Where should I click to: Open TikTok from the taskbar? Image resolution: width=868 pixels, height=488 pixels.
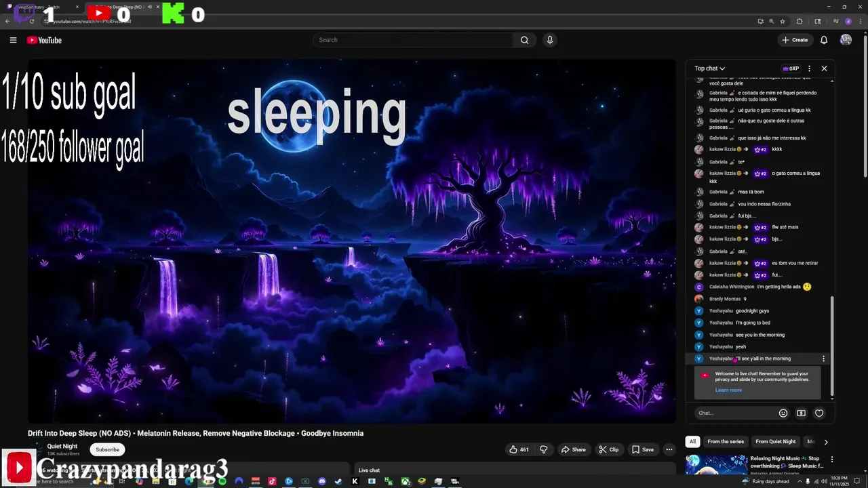(x=272, y=481)
